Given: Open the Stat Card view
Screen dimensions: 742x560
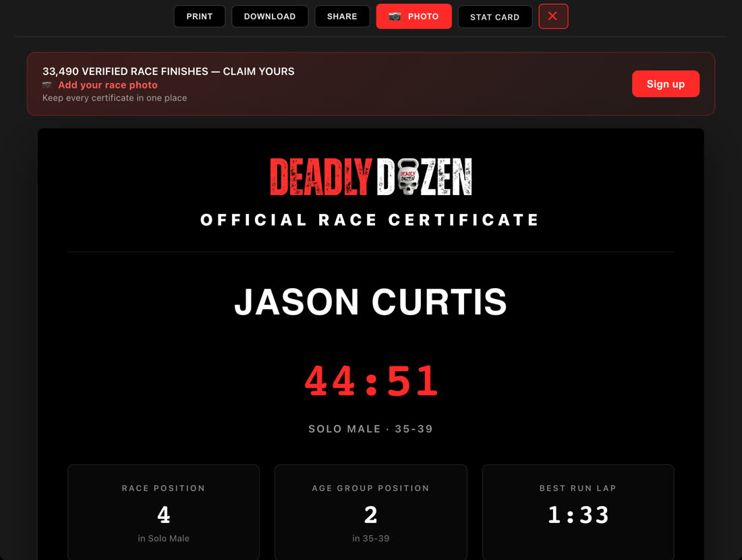Looking at the screenshot, I should tap(495, 17).
